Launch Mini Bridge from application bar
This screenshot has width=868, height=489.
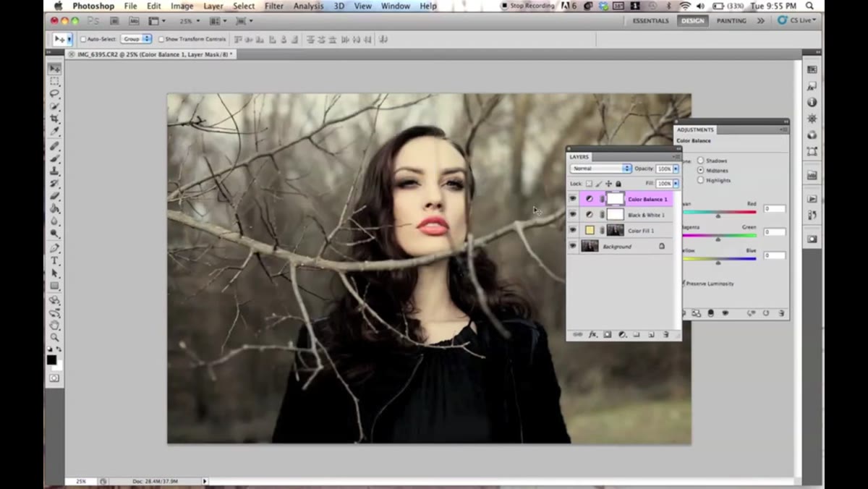pyautogui.click(x=135, y=21)
